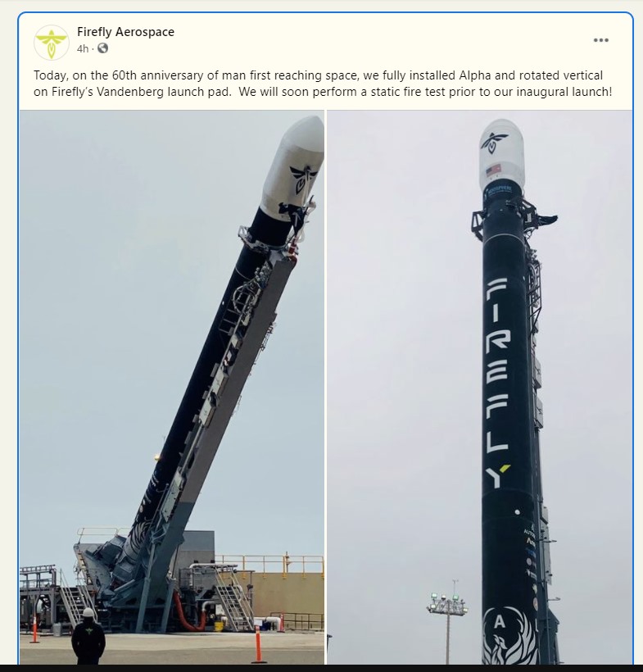Click the firefly emblem on right photo's white fairing
The height and width of the screenshot is (672, 643).
point(494,142)
